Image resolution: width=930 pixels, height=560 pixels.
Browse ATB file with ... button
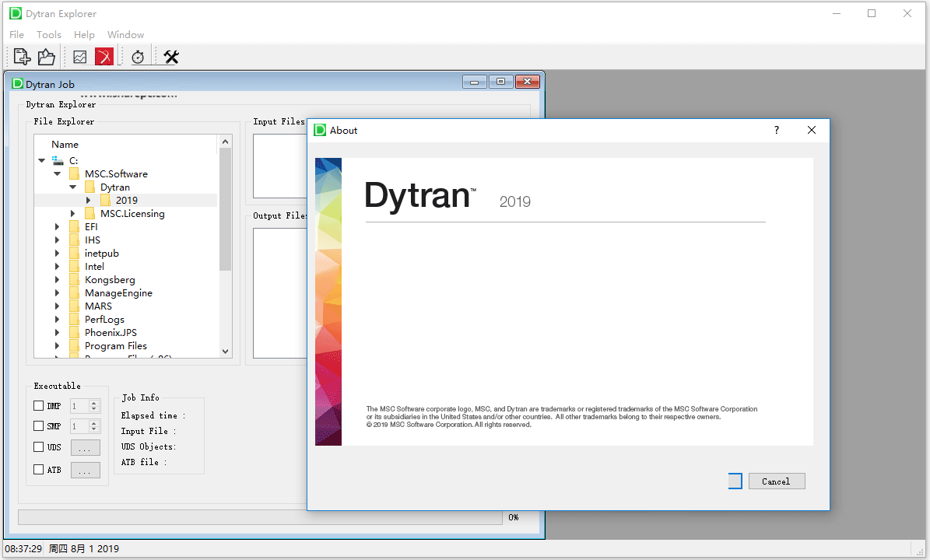86,471
